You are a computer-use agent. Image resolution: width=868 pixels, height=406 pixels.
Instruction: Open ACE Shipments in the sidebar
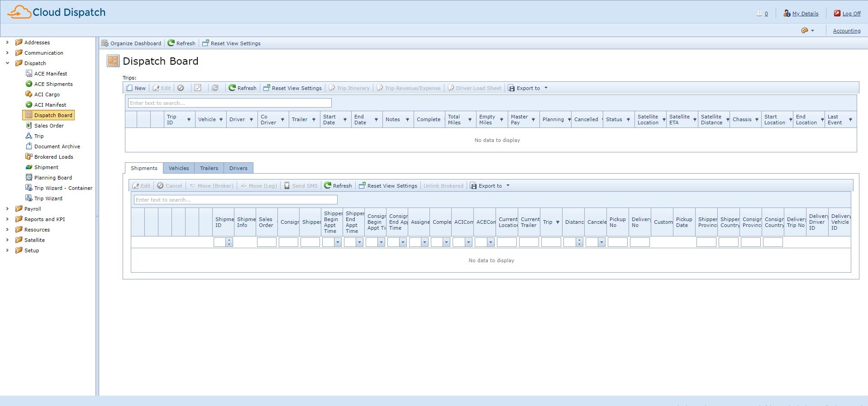tap(53, 84)
